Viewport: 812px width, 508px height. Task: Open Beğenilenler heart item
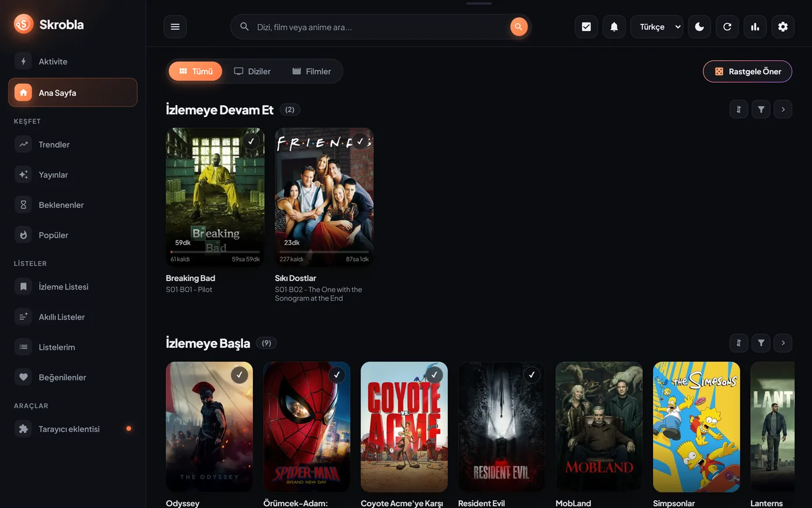tap(72, 377)
